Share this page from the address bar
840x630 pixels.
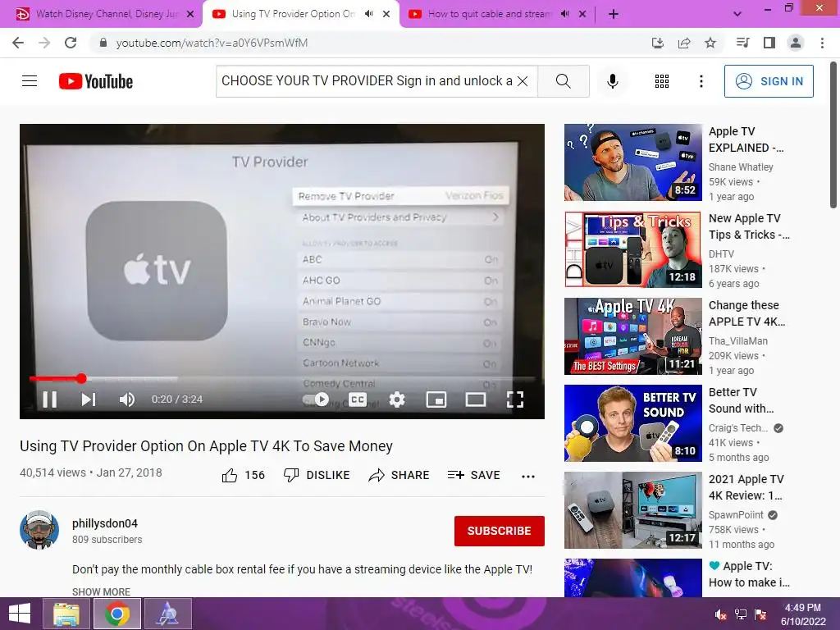pyautogui.click(x=684, y=43)
